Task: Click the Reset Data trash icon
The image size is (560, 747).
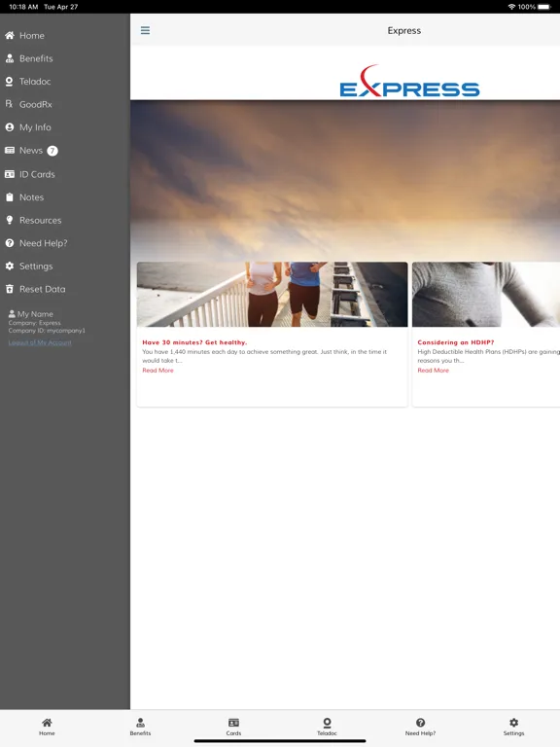Action: coord(10,289)
